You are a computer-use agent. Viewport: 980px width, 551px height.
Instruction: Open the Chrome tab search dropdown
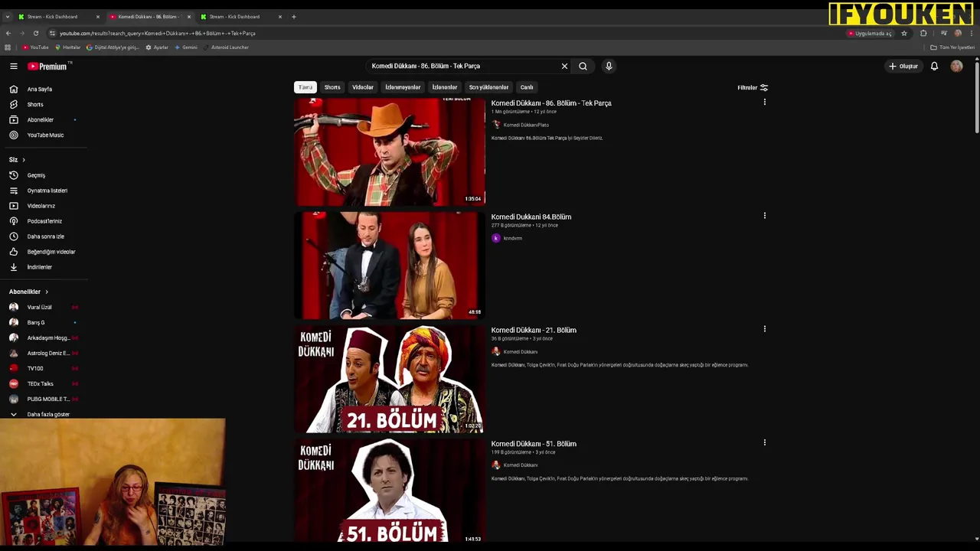click(8, 17)
